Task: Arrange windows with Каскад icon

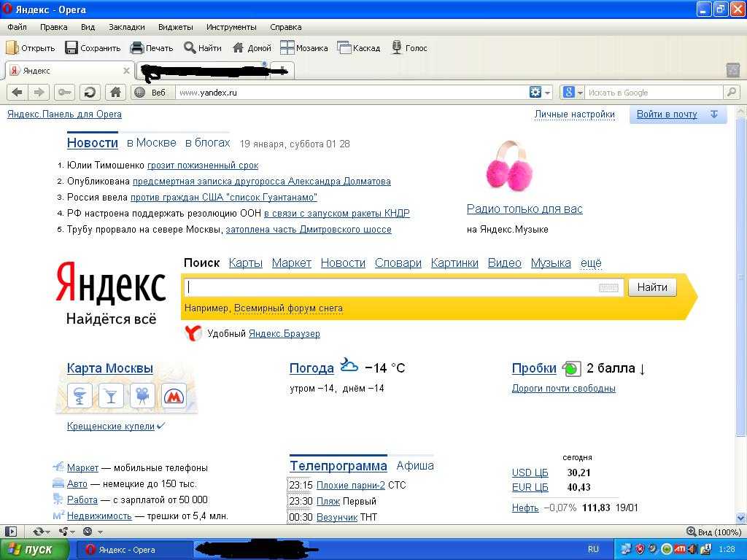Action: (344, 47)
